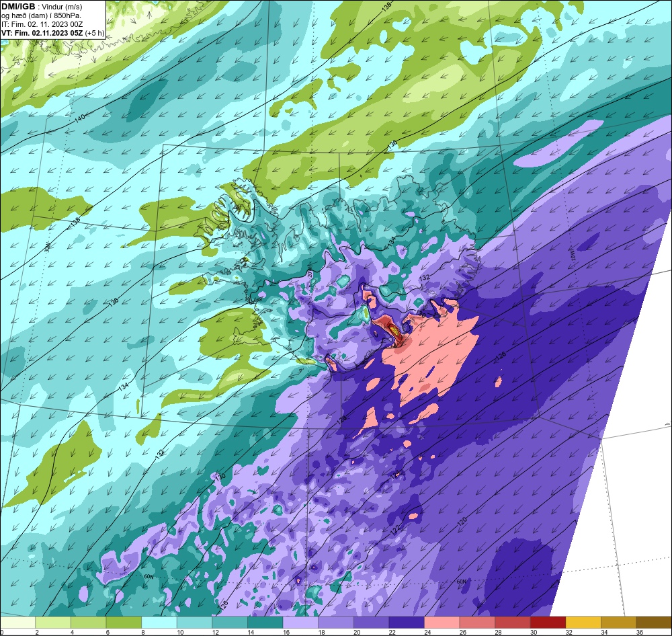This screenshot has width=672, height=636.
Task: Click the 16–18 m/s lavender legend swatch
Action: click(300, 623)
